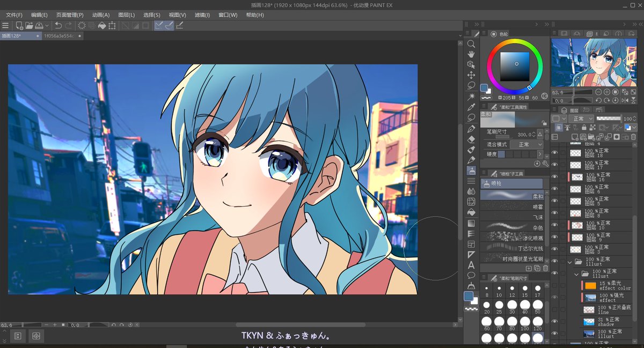This screenshot has height=348, width=644.
Task: Hide layer 图层 17 via eye icon
Action: click(x=555, y=165)
